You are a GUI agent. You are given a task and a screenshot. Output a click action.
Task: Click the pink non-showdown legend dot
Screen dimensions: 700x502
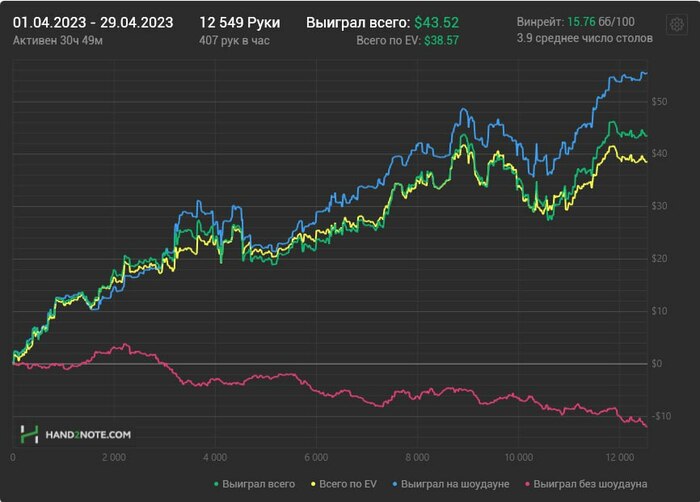[527, 484]
